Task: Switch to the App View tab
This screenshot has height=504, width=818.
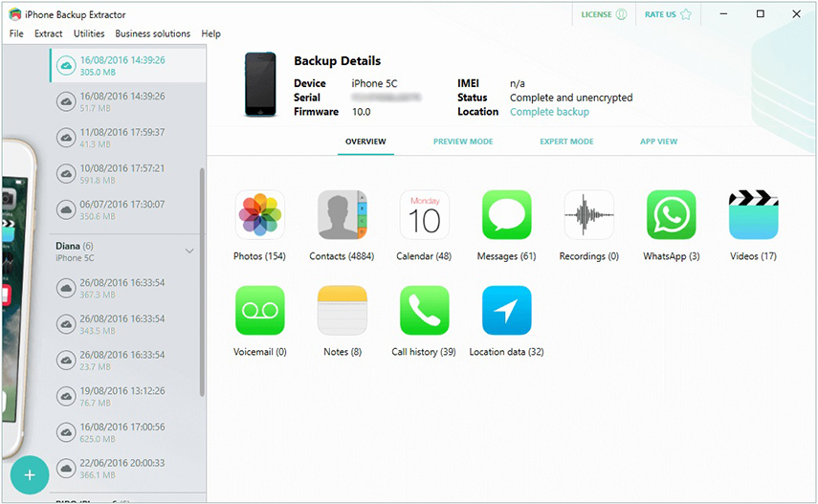Action: (x=659, y=142)
